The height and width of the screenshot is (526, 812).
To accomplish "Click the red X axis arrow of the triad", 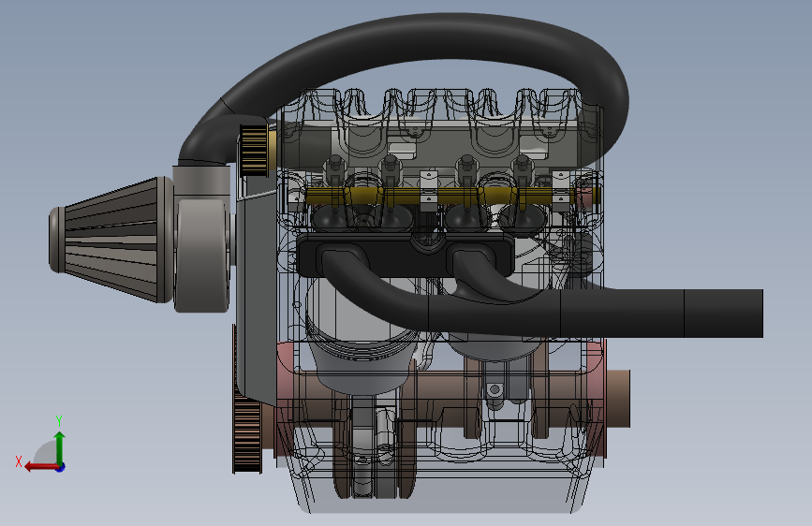I will click(x=41, y=467).
